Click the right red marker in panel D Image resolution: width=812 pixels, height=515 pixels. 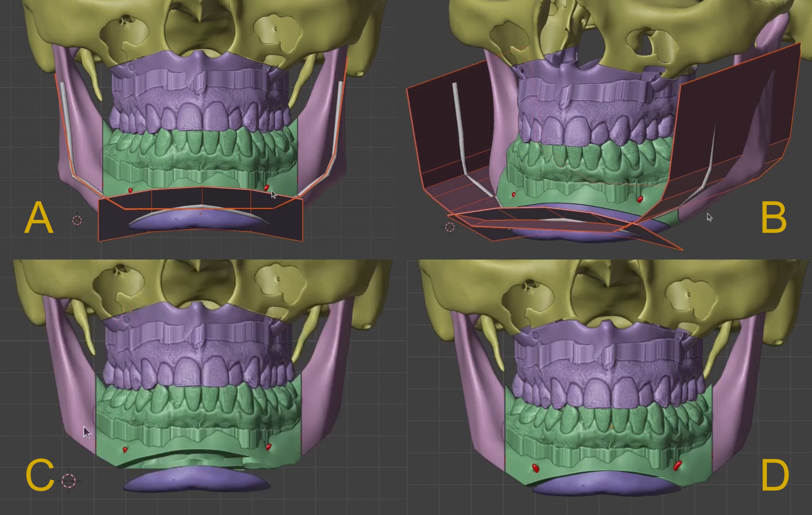pos(677,466)
